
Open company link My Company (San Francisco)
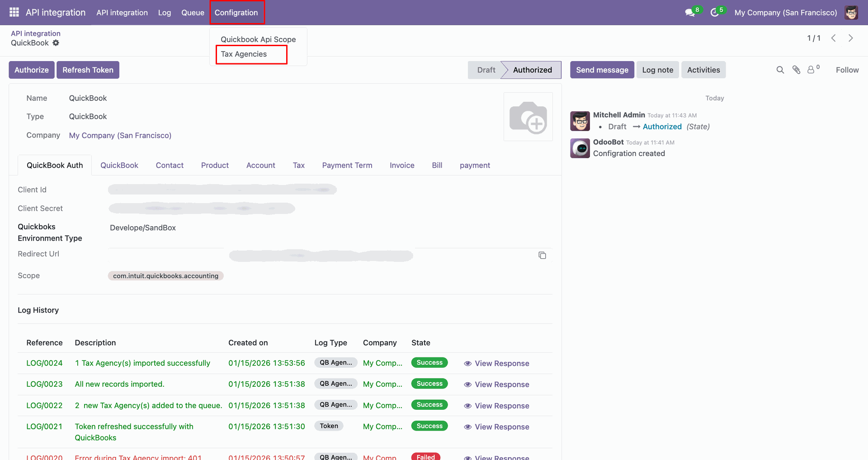click(x=120, y=136)
